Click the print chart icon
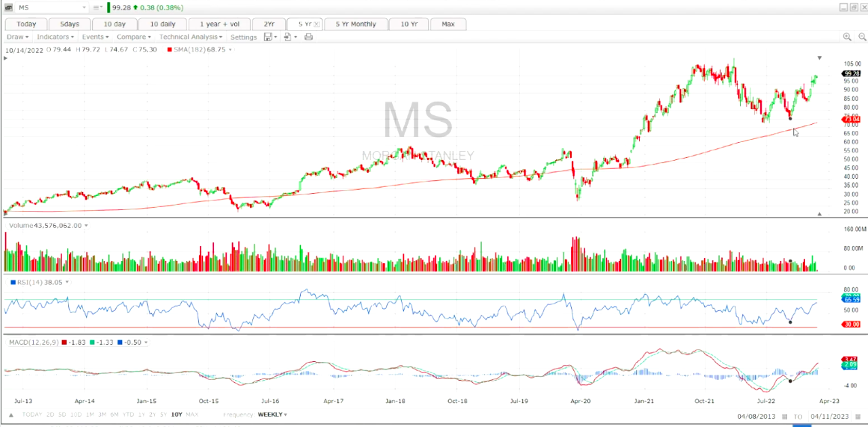The image size is (868, 427). 308,37
